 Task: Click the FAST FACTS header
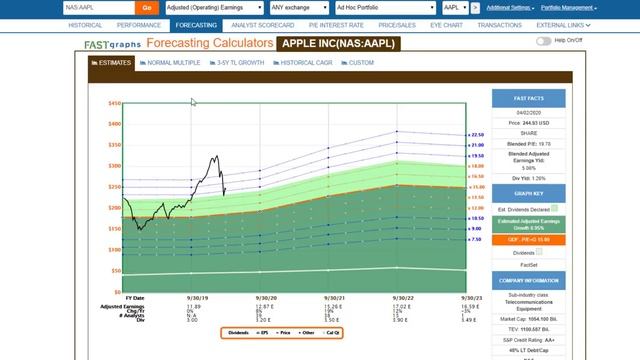tap(529, 98)
